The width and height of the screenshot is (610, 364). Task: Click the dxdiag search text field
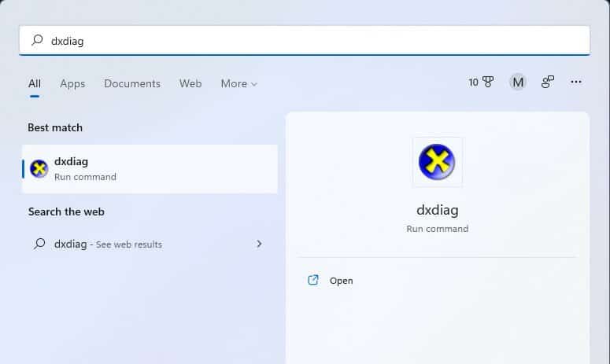[x=305, y=40]
